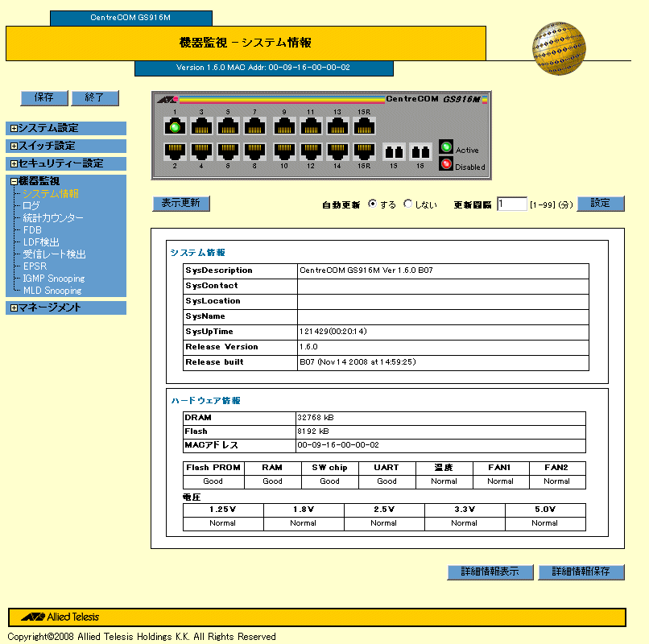The width and height of the screenshot is (649, 644).
Task: Click port 7 jack icon
Action: tap(255, 126)
